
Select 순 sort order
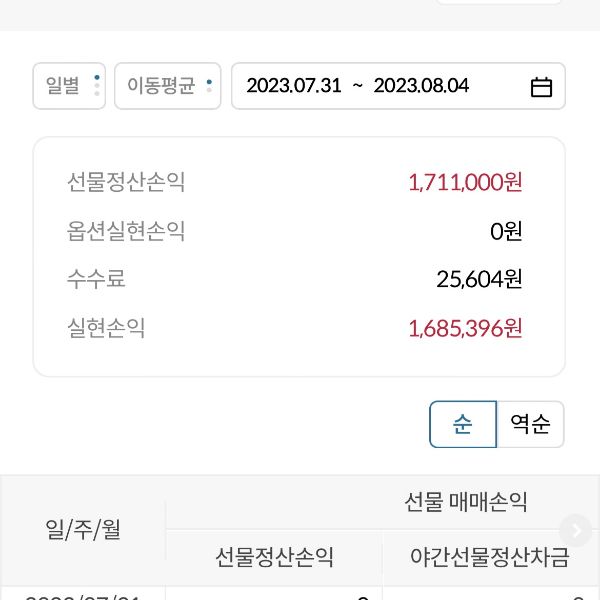(x=463, y=424)
